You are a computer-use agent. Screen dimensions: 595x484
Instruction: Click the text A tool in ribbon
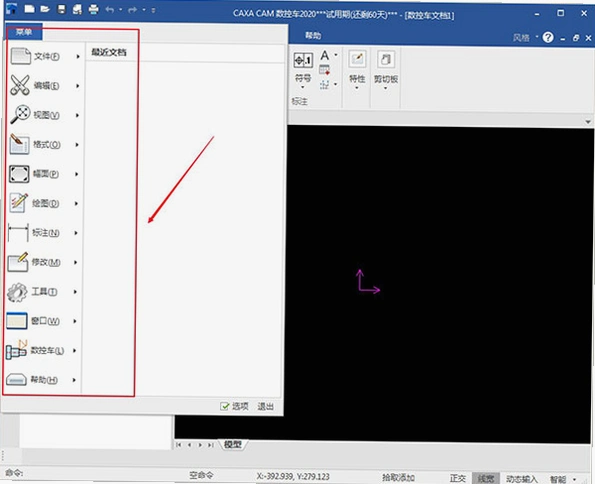click(x=325, y=55)
